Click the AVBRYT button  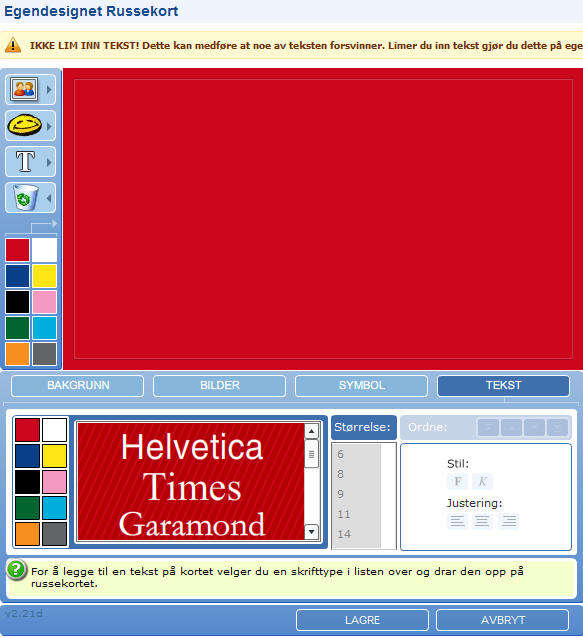click(x=502, y=620)
